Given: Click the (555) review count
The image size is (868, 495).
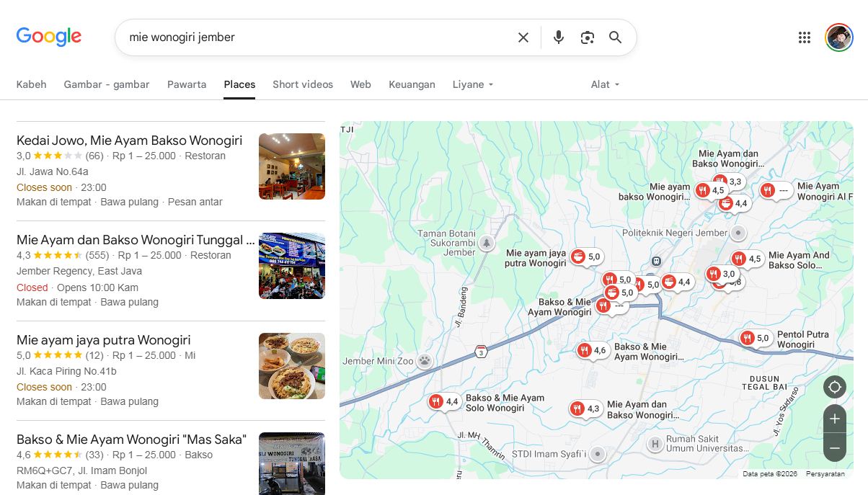Looking at the screenshot, I should 97,255.
